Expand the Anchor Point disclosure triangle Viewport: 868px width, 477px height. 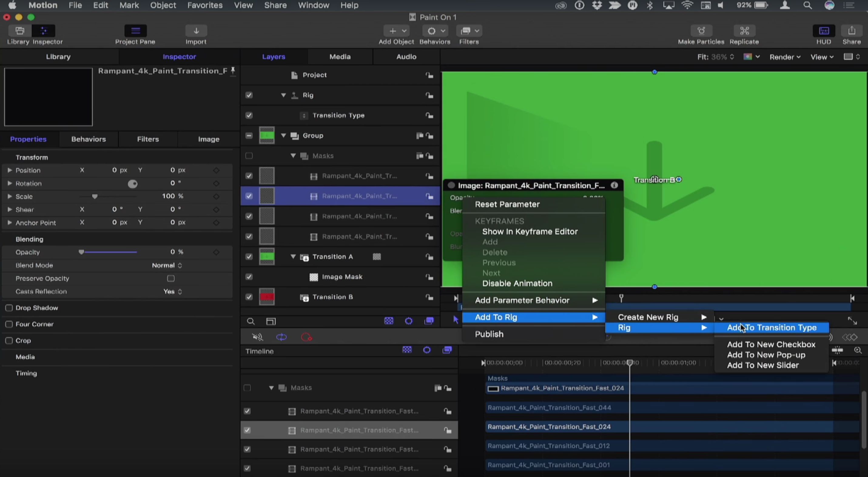(9, 223)
